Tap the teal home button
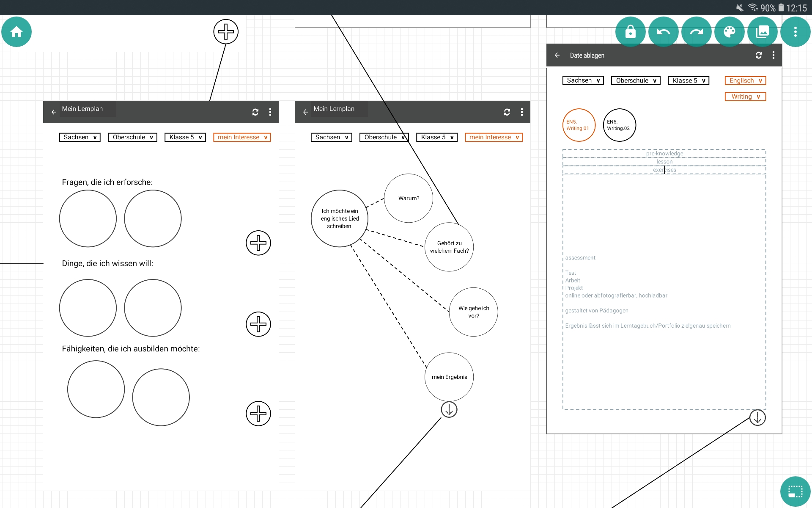812x508 pixels. coord(16,32)
